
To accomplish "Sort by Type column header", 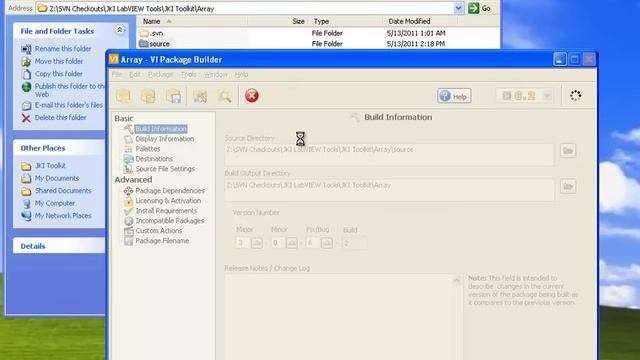I will (x=345, y=21).
